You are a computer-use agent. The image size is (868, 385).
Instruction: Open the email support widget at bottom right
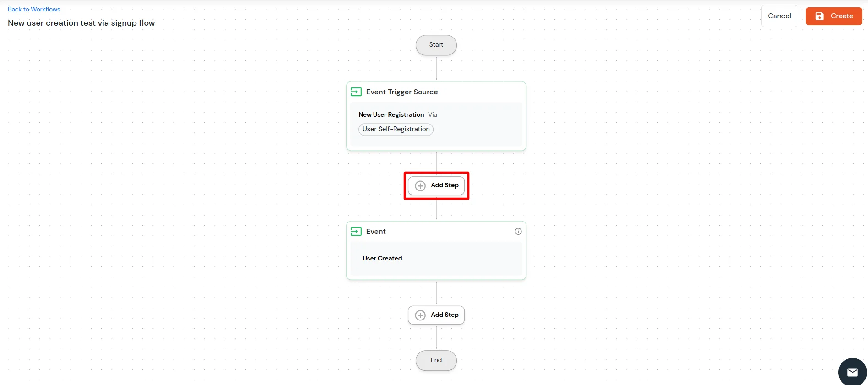[852, 372]
